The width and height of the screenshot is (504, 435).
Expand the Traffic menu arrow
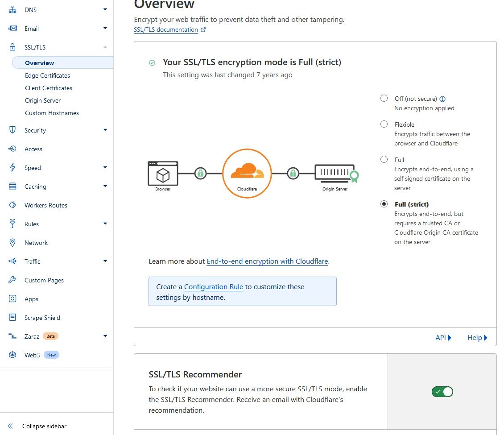click(105, 261)
